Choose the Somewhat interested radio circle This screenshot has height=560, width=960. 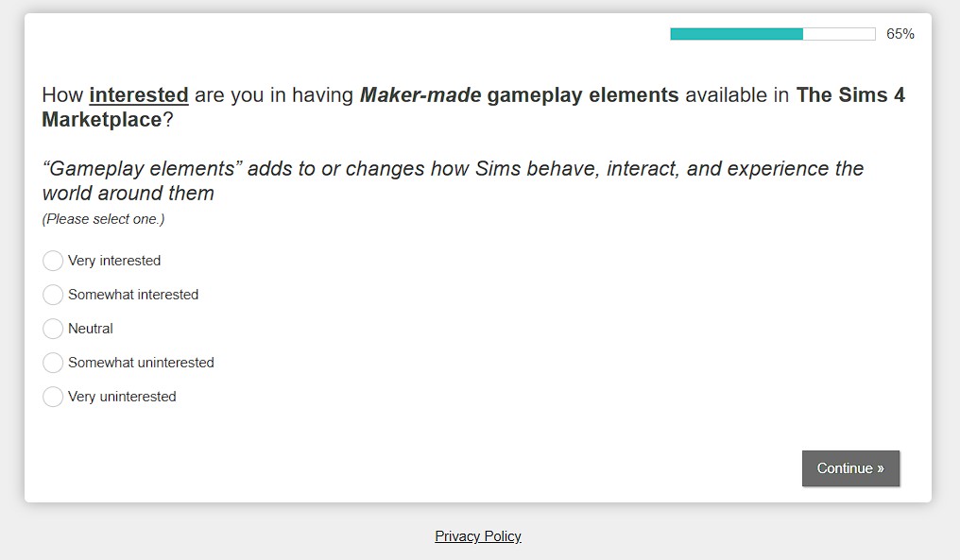click(x=53, y=295)
